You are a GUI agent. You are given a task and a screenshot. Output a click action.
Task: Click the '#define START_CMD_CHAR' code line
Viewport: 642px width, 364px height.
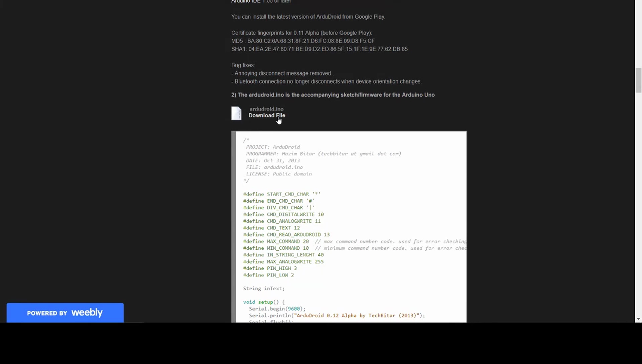click(x=282, y=194)
